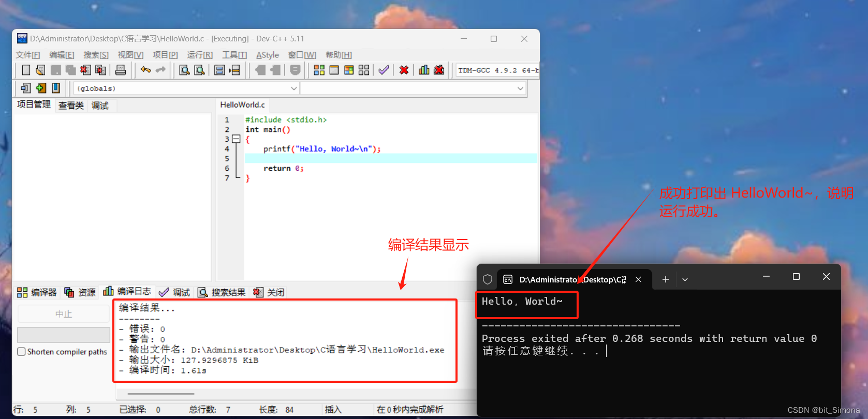The image size is (868, 419).
Task: Open the 编辑[E] menu
Action: pos(62,55)
